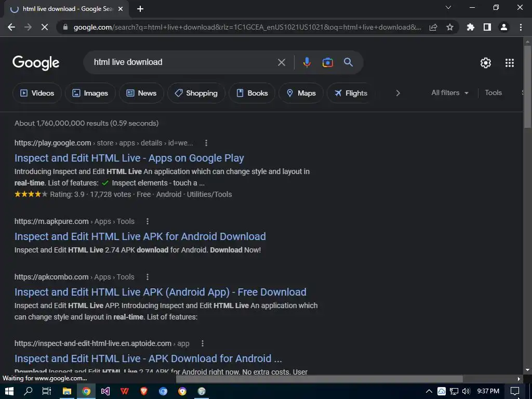
Task: Open Task View in the taskbar
Action: (x=47, y=391)
